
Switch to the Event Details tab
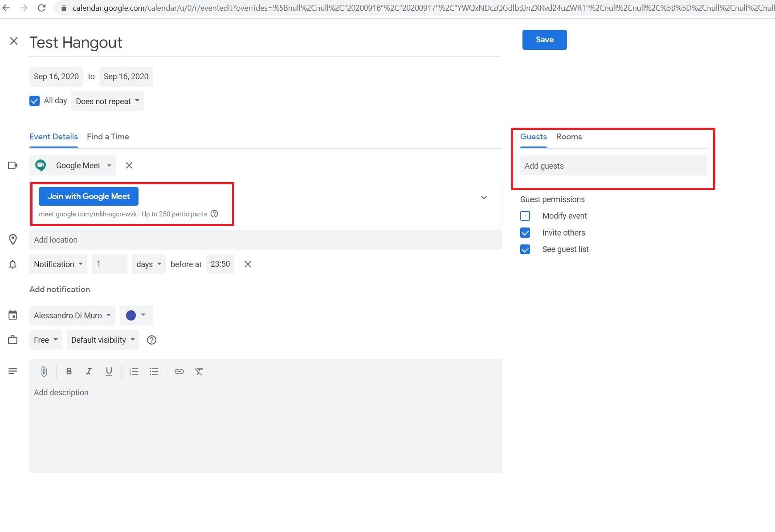click(x=53, y=137)
